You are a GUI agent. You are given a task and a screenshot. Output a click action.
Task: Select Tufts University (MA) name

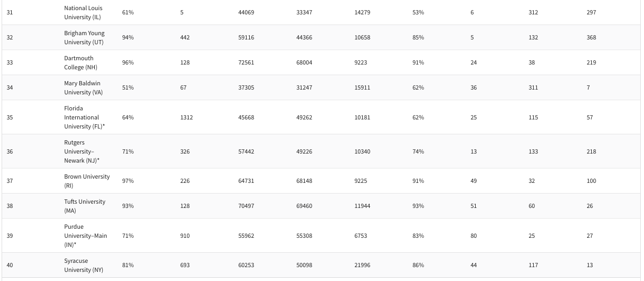tap(85, 206)
